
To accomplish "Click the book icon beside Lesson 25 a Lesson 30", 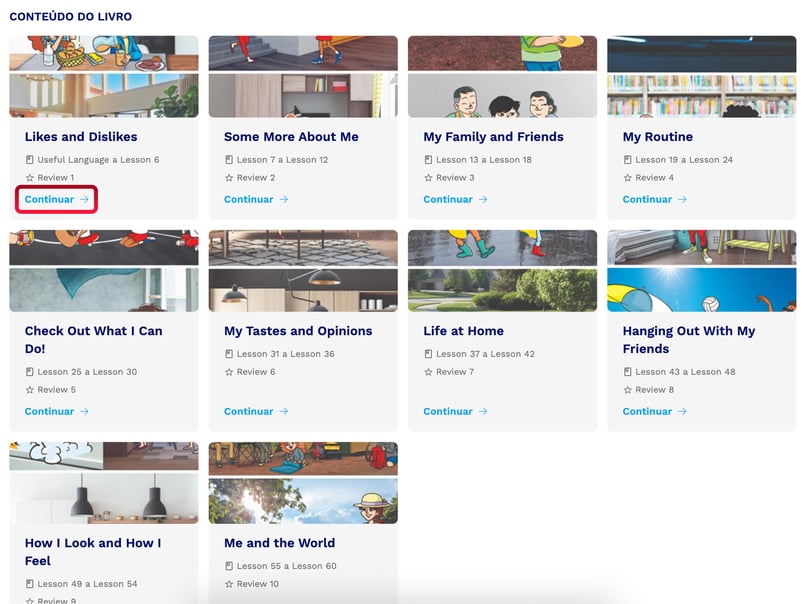I will (30, 371).
